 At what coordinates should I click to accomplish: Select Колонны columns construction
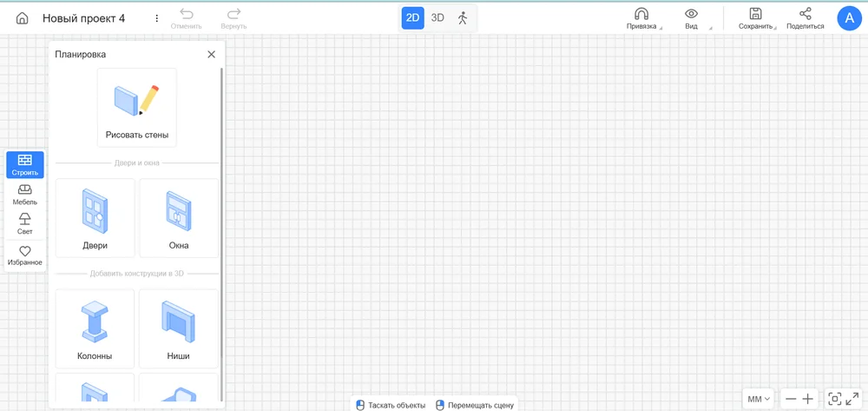point(95,328)
